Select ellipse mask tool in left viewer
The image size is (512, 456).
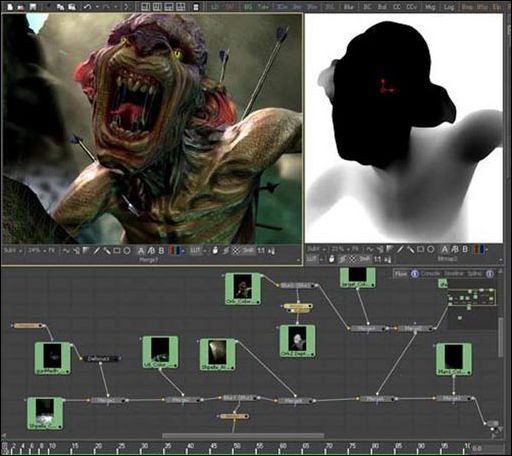[x=127, y=251]
